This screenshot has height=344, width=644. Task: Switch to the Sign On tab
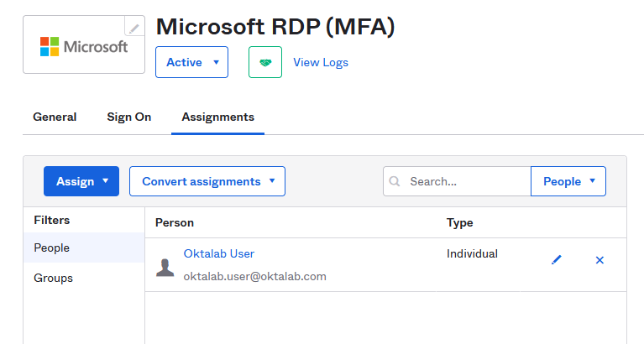point(129,117)
